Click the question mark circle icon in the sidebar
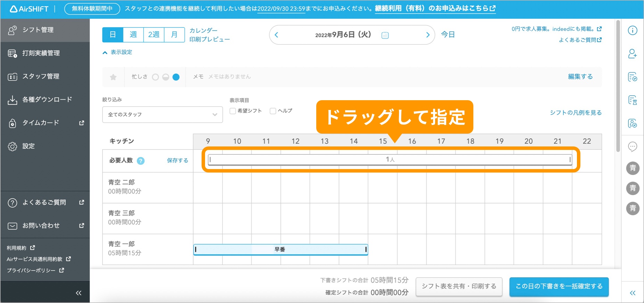644x303 pixels. click(13, 203)
